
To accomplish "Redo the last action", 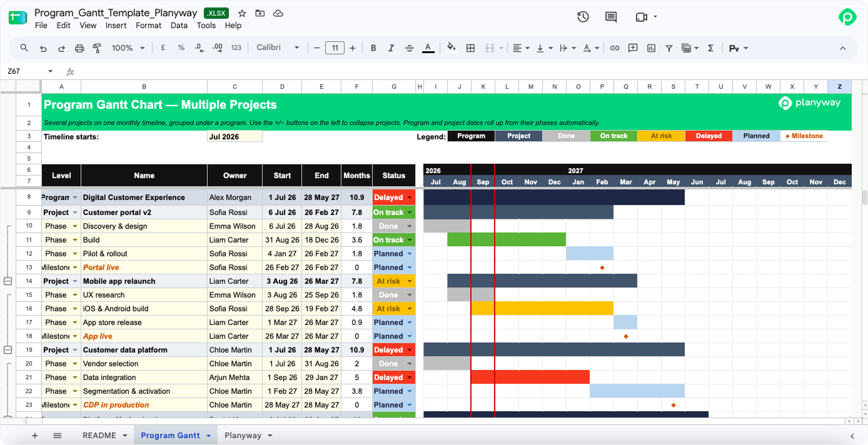I will pyautogui.click(x=61, y=48).
